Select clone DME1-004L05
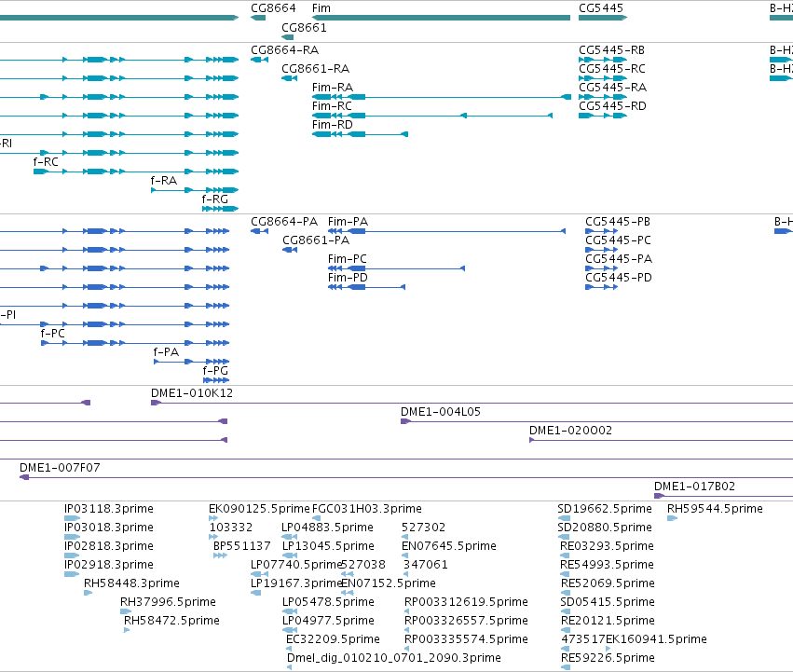This screenshot has height=672, width=793. (x=441, y=412)
